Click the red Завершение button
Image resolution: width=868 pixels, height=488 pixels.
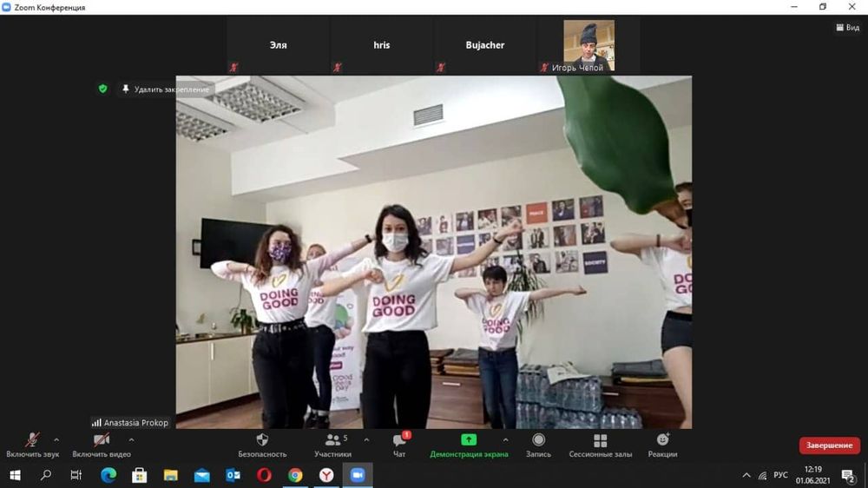tap(829, 445)
